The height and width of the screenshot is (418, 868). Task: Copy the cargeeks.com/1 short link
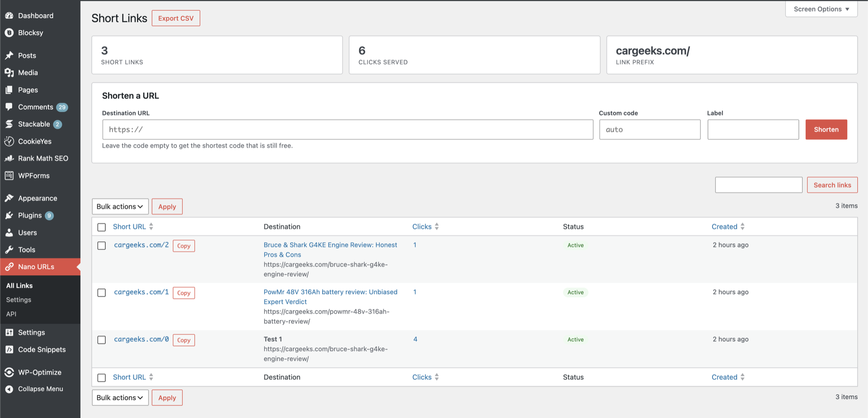tap(184, 293)
